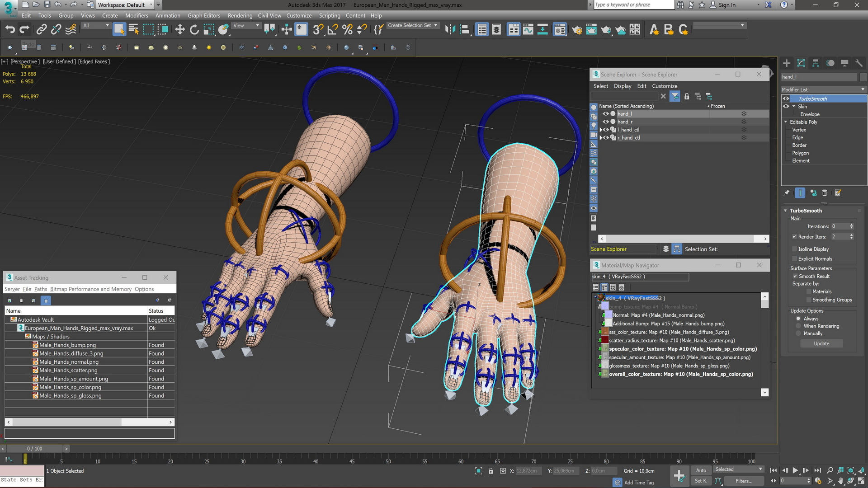Image resolution: width=868 pixels, height=488 pixels.
Task: Click Key Mode toggle icon
Action: click(x=774, y=481)
